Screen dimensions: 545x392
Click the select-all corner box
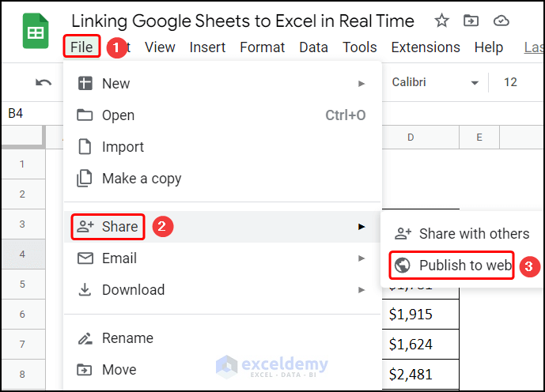pyautogui.click(x=23, y=137)
